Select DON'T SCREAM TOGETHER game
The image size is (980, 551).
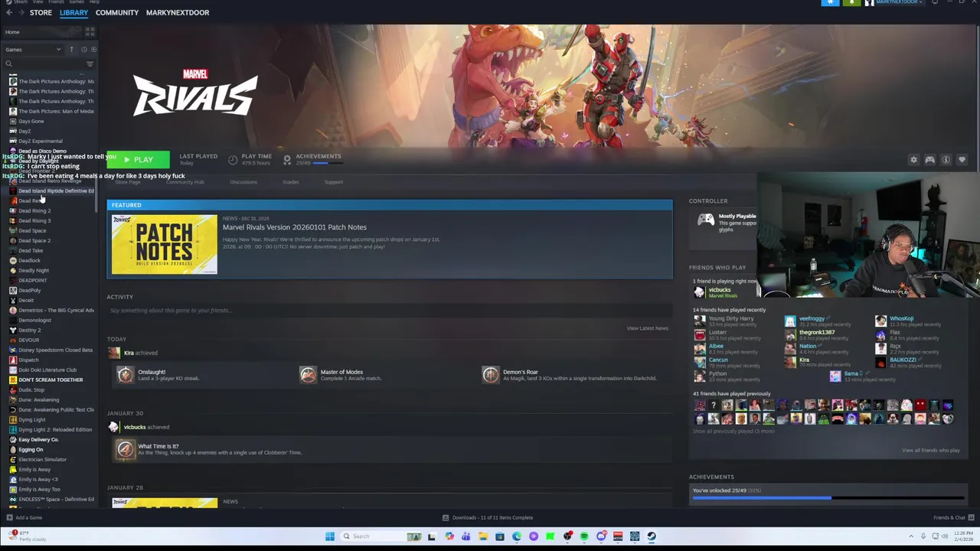click(x=51, y=380)
